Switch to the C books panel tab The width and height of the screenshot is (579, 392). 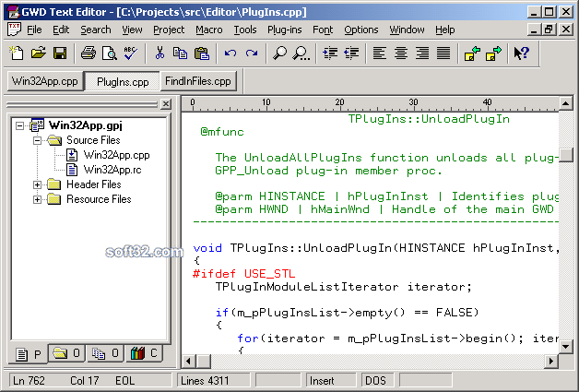[x=144, y=353]
